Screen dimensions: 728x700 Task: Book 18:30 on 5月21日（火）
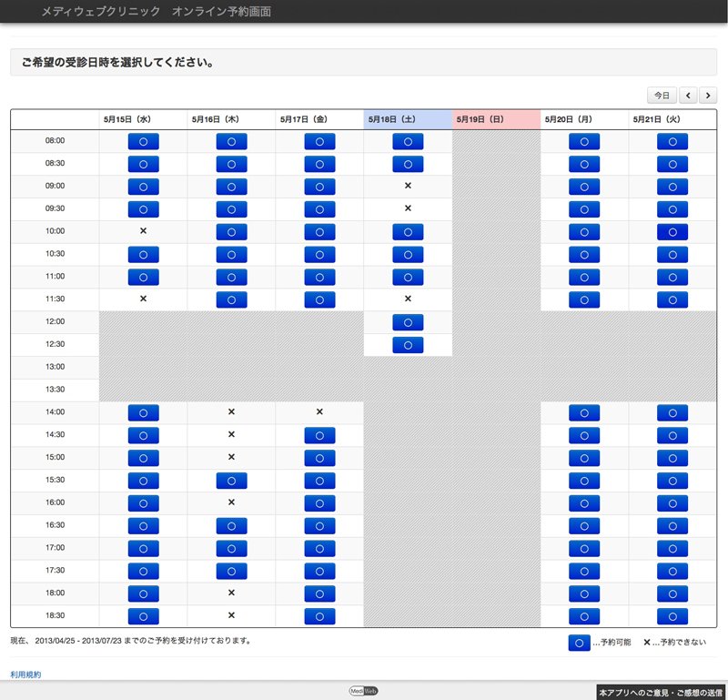click(x=672, y=616)
